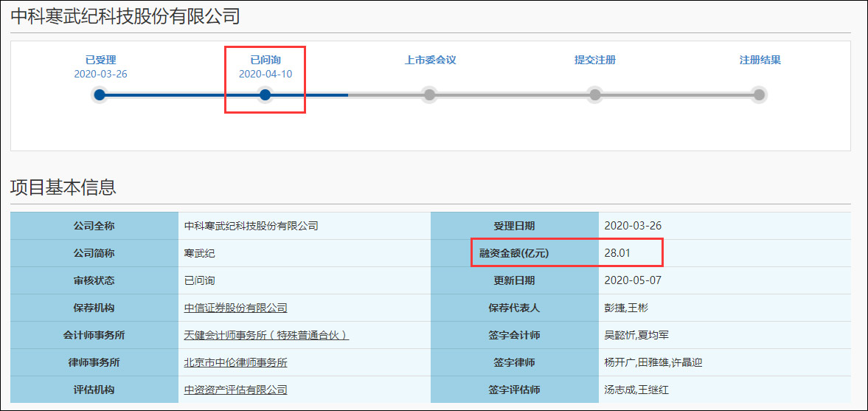Image resolution: width=868 pixels, height=411 pixels.
Task: Select the 注册结果 stage label
Action: click(x=760, y=61)
